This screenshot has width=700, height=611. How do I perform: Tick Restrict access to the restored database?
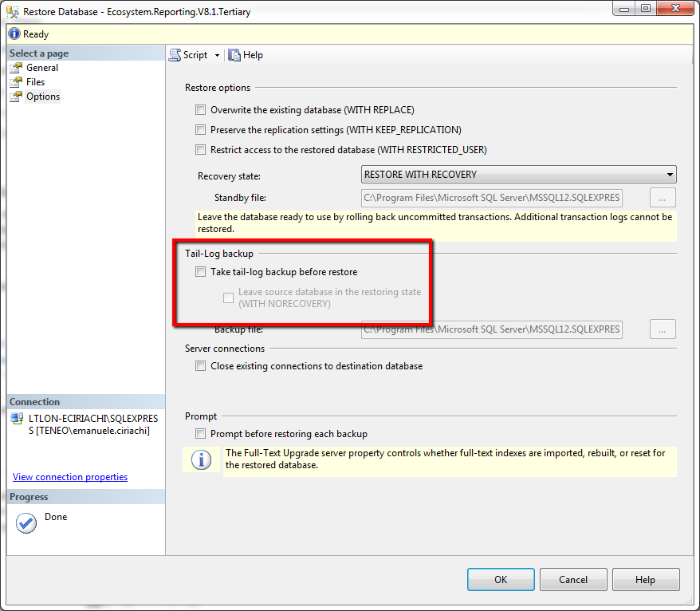point(200,150)
